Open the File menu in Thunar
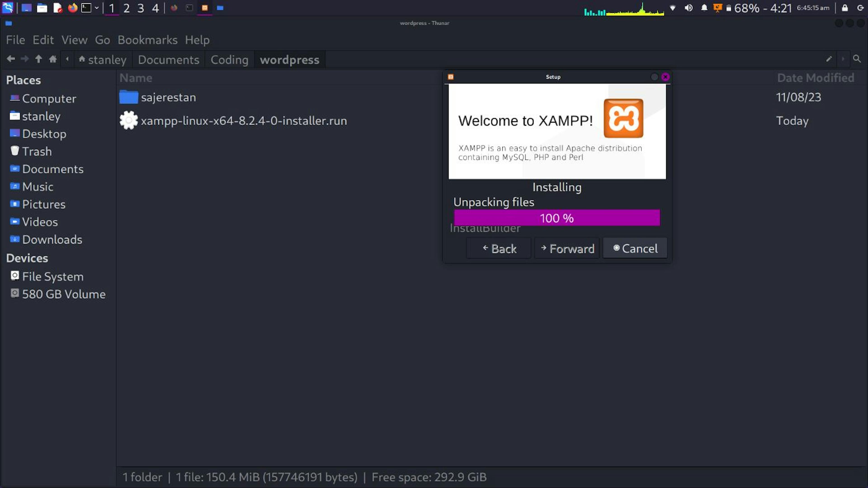Screen dimensions: 868x488 15,40
